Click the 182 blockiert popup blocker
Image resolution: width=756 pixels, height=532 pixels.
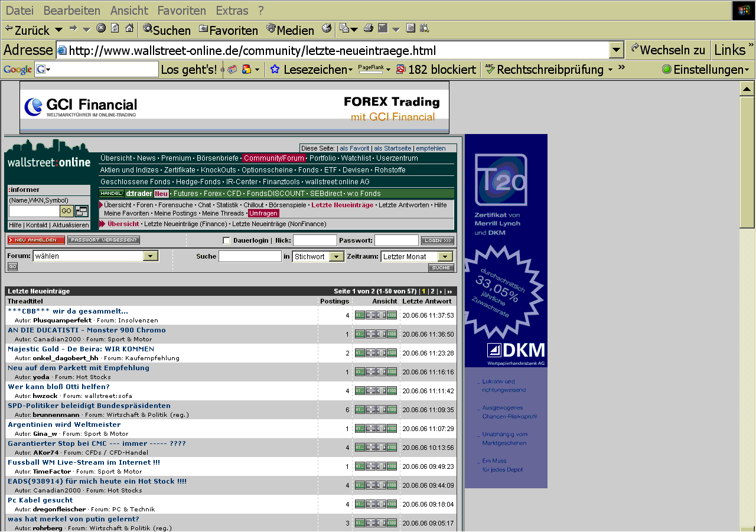(436, 70)
